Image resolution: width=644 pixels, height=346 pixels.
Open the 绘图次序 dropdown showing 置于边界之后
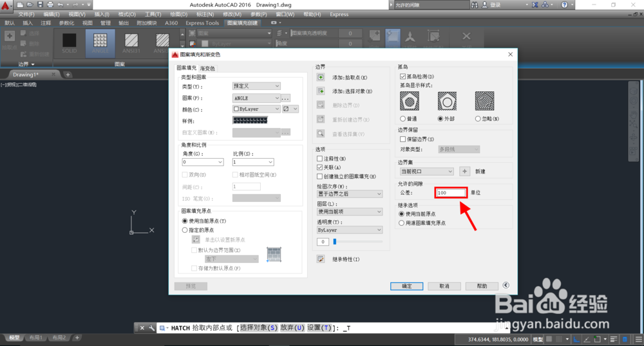pos(350,194)
